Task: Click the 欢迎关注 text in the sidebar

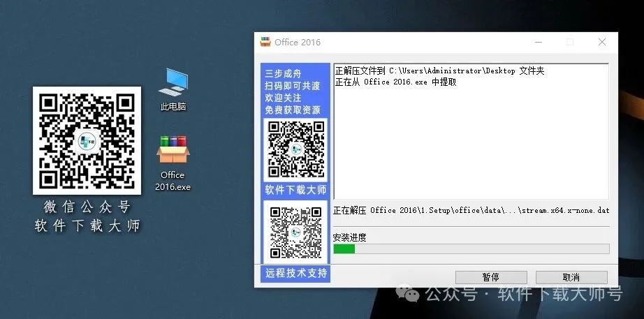Action: coord(283,98)
